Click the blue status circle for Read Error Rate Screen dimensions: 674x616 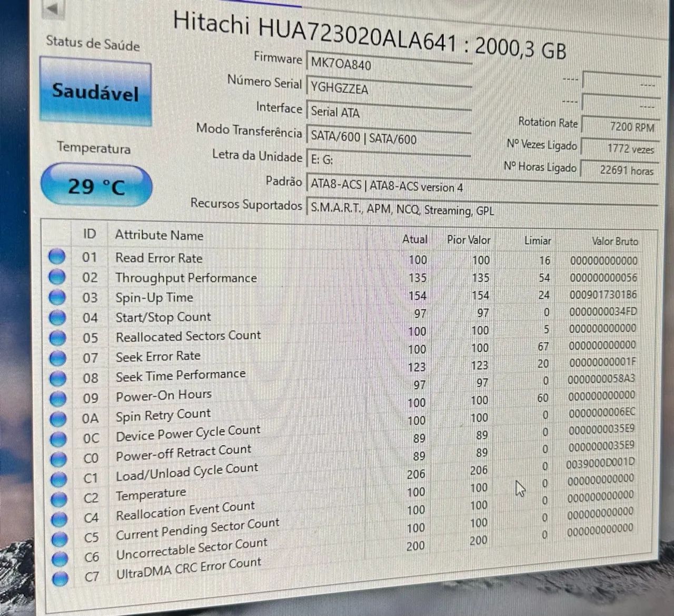(x=57, y=257)
